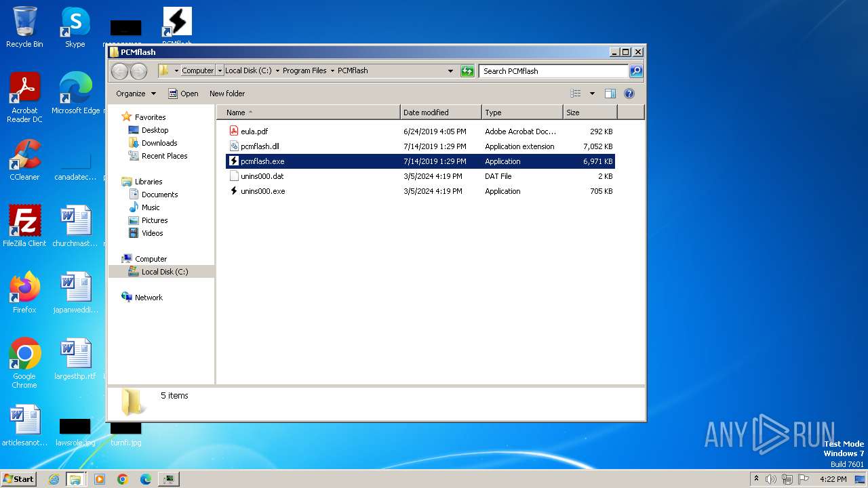
Task: Click the Open toolbar button
Action: pyautogui.click(x=183, y=94)
